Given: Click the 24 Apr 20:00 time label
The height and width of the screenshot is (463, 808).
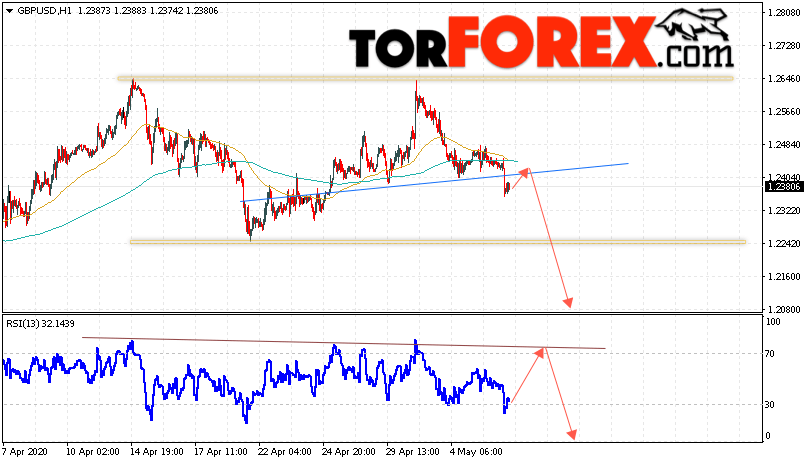Looking at the screenshot, I should click(x=348, y=452).
